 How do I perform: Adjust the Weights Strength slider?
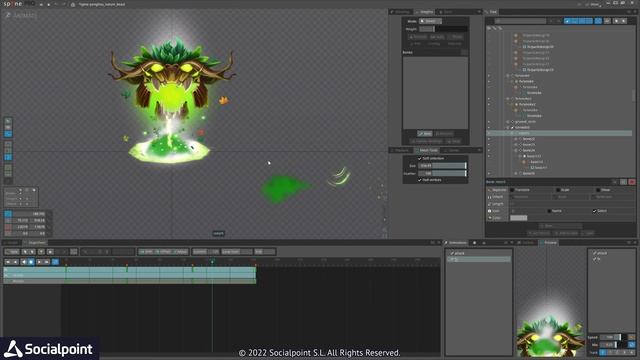click(443, 29)
